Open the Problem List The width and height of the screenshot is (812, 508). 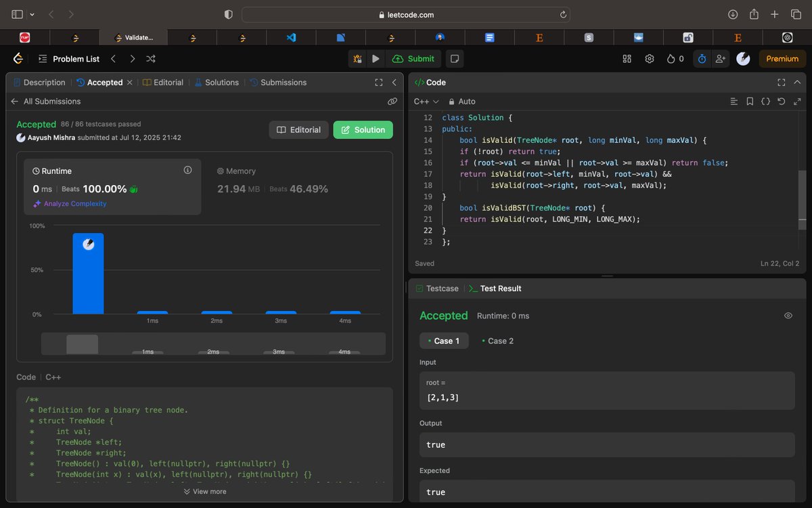(x=69, y=59)
